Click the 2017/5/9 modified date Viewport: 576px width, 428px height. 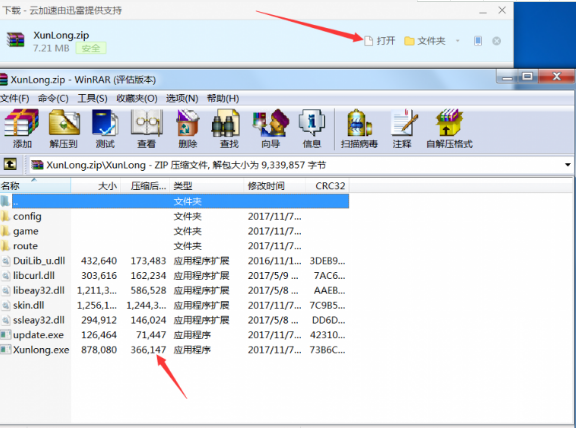coord(273,276)
